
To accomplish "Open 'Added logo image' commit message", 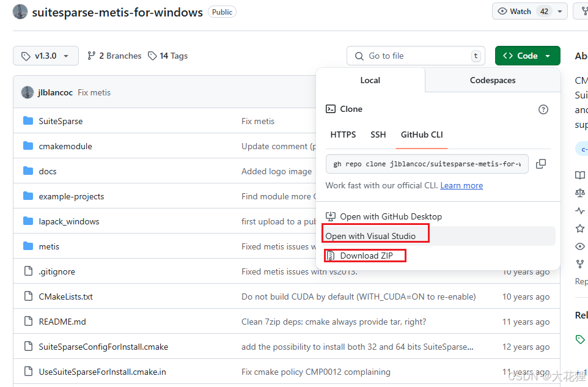I will tap(277, 171).
